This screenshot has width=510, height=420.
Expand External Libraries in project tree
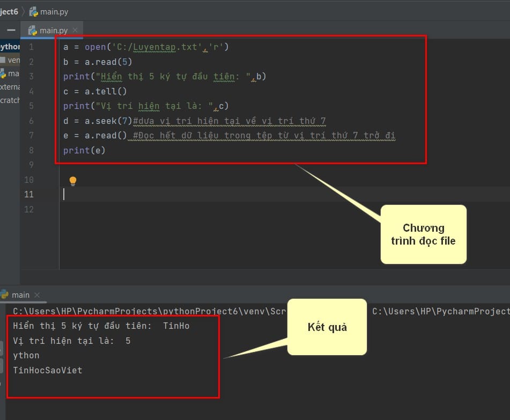(10, 87)
